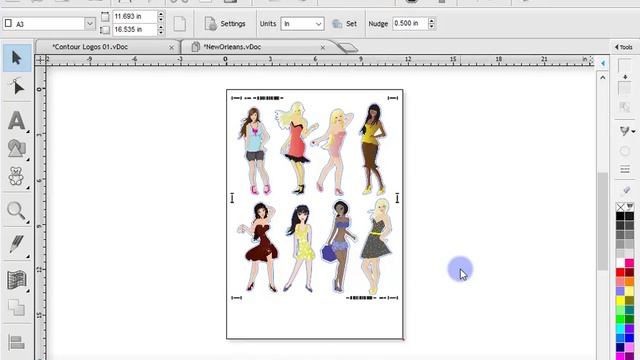Decrease the page width value
Viewport: 640px width, 360px height.
(x=161, y=20)
